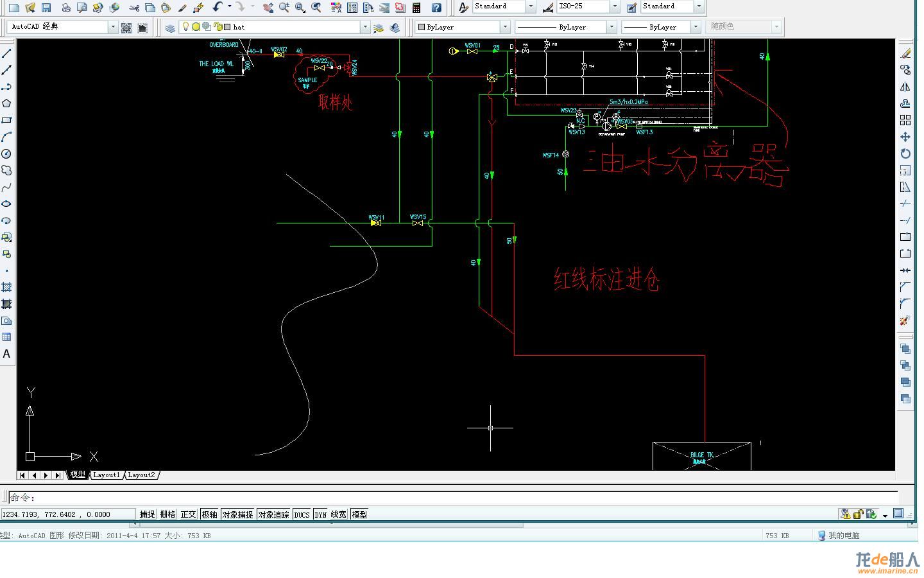Click the Clean Screen icon in status bar
This screenshot has height=578, width=924.
898,513
